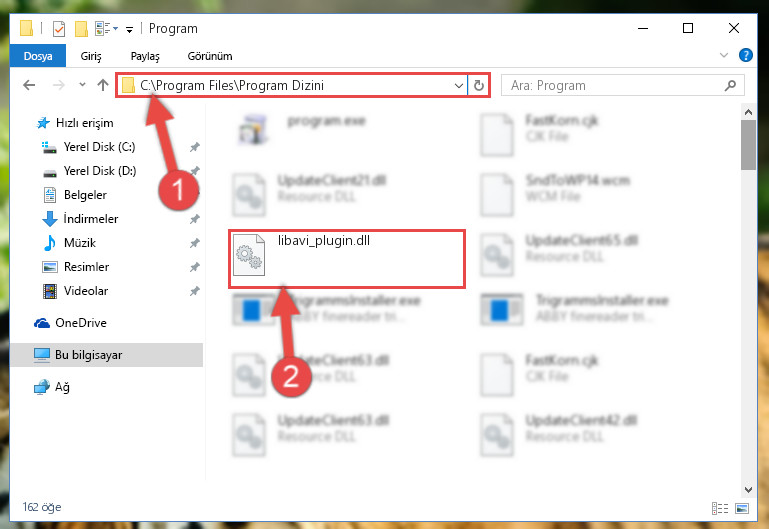Click the vertical scrollbar down arrow
The image size is (769, 529).
pos(748,489)
